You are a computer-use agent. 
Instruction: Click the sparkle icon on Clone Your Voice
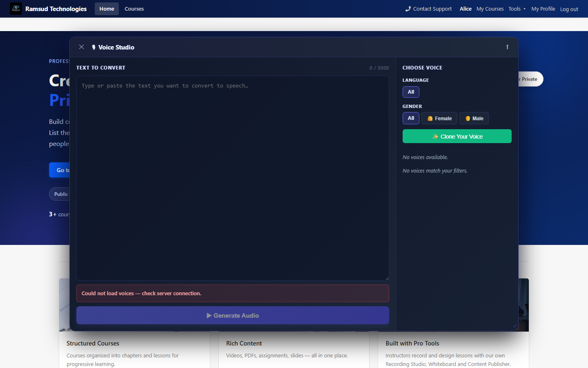click(x=435, y=137)
